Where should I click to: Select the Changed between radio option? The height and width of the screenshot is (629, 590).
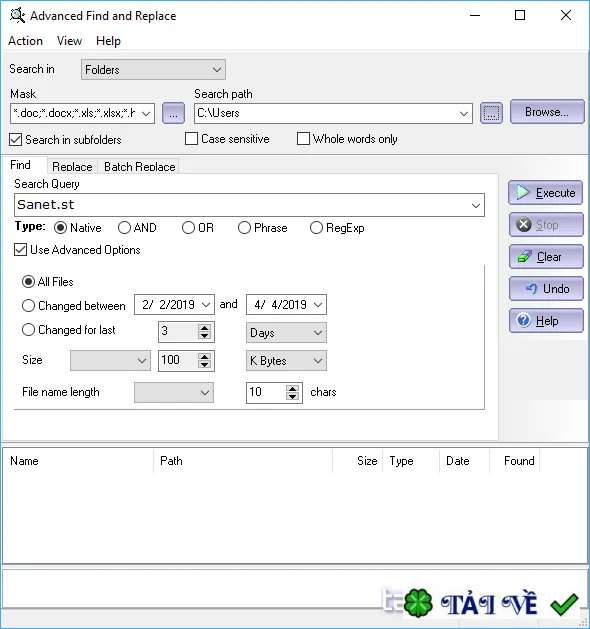tap(28, 306)
